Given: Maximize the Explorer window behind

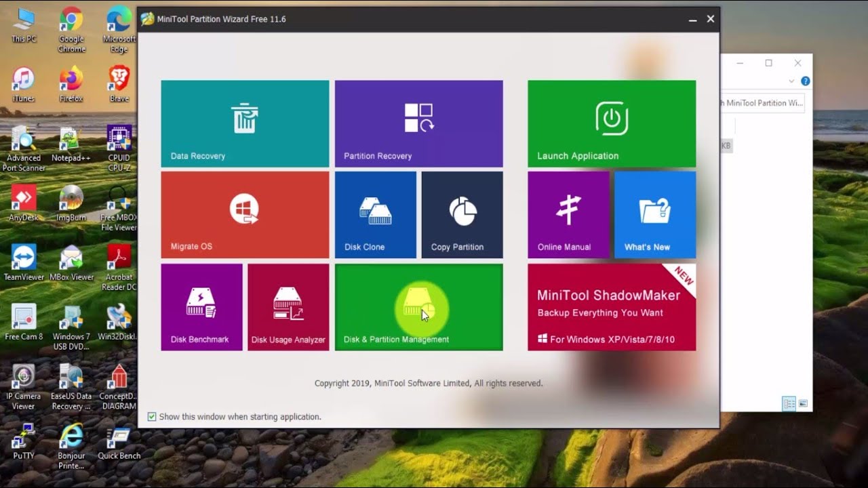Looking at the screenshot, I should (x=768, y=63).
